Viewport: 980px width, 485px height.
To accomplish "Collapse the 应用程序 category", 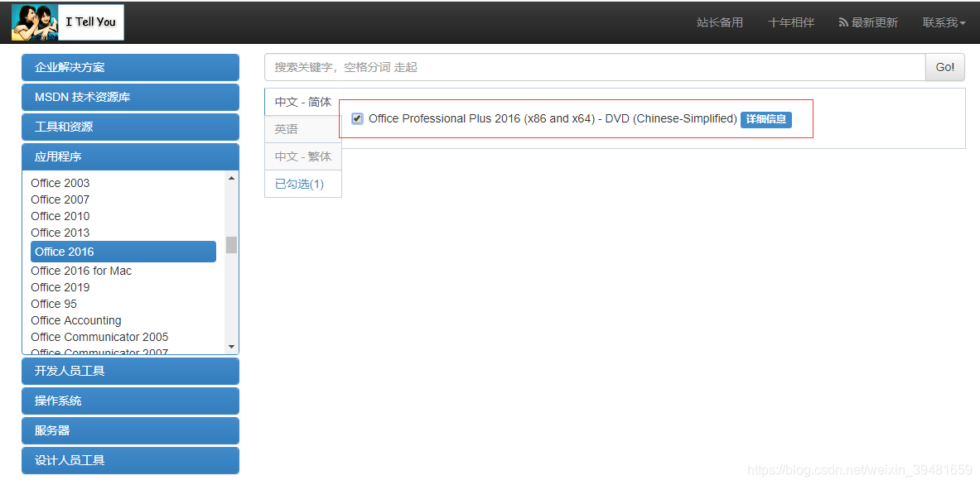I will click(130, 156).
